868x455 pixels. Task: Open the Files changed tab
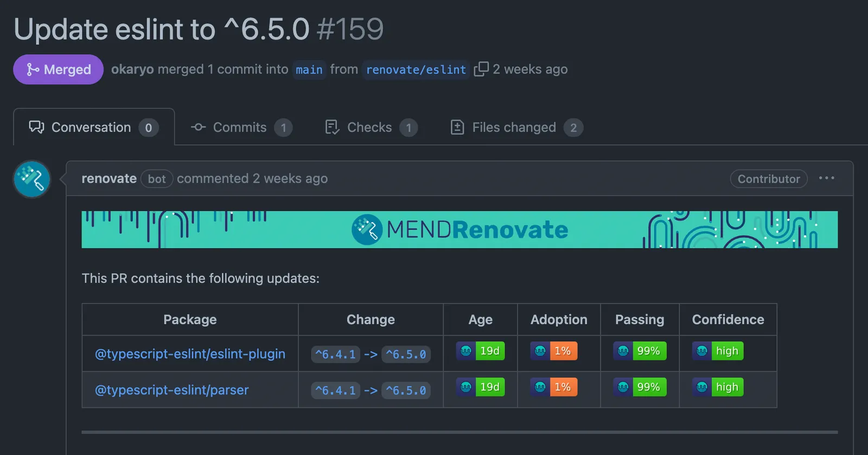pos(516,127)
